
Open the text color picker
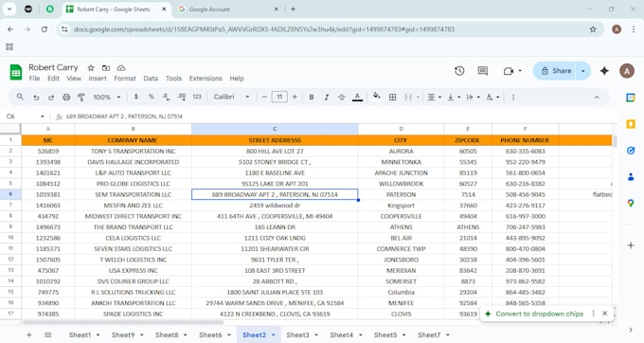tap(357, 98)
